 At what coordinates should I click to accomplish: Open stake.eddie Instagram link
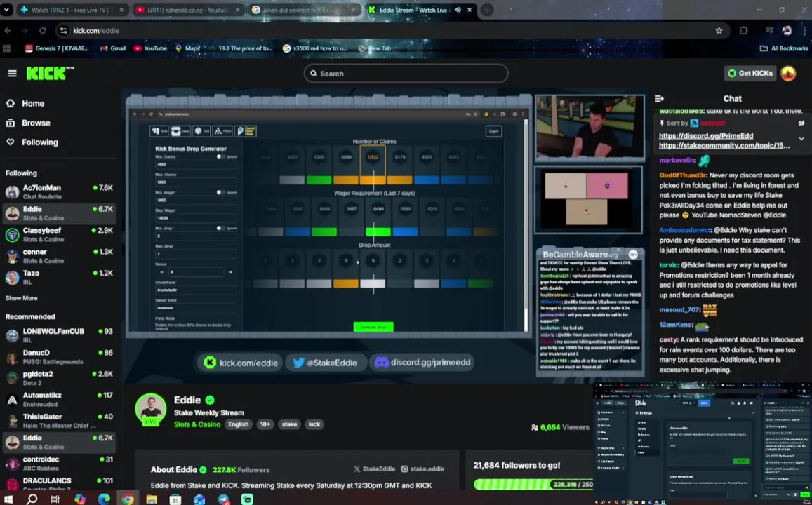point(422,469)
